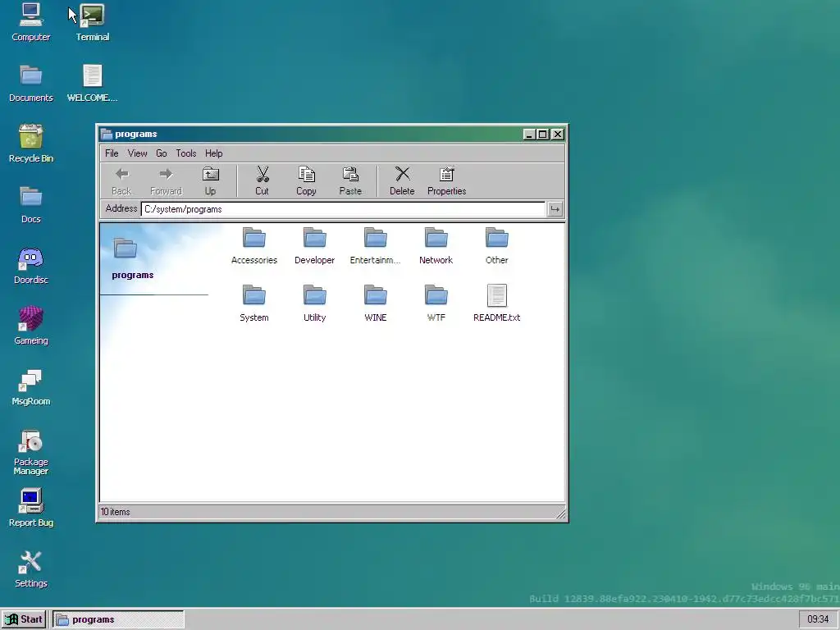This screenshot has height=630, width=840.
Task: Open the Documents folder on desktop
Action: [x=30, y=83]
